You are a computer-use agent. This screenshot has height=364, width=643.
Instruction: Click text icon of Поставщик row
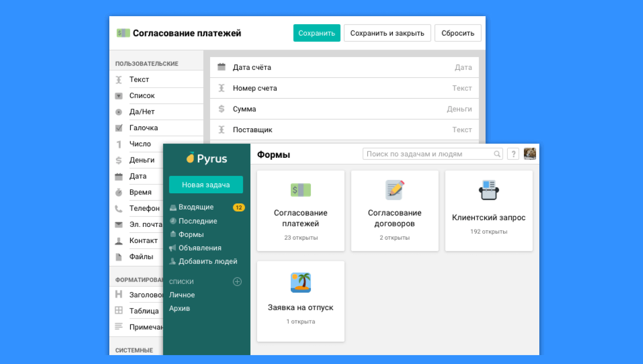(221, 129)
